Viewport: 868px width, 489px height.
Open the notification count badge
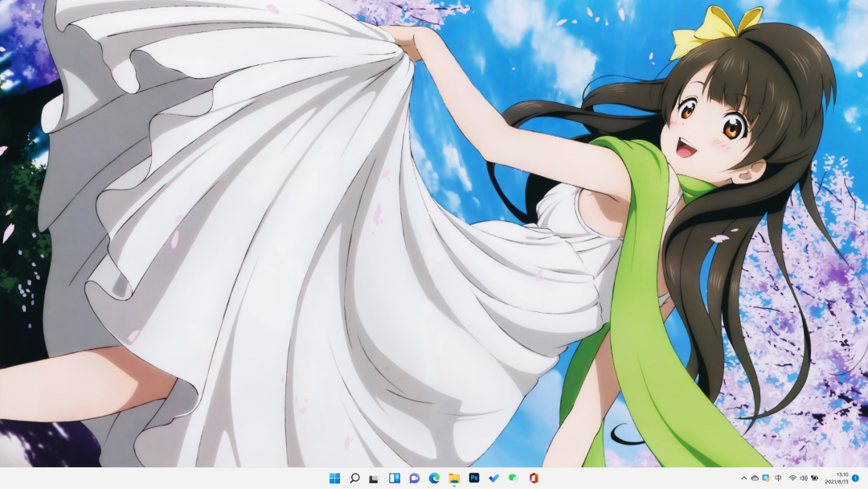pos(857,479)
